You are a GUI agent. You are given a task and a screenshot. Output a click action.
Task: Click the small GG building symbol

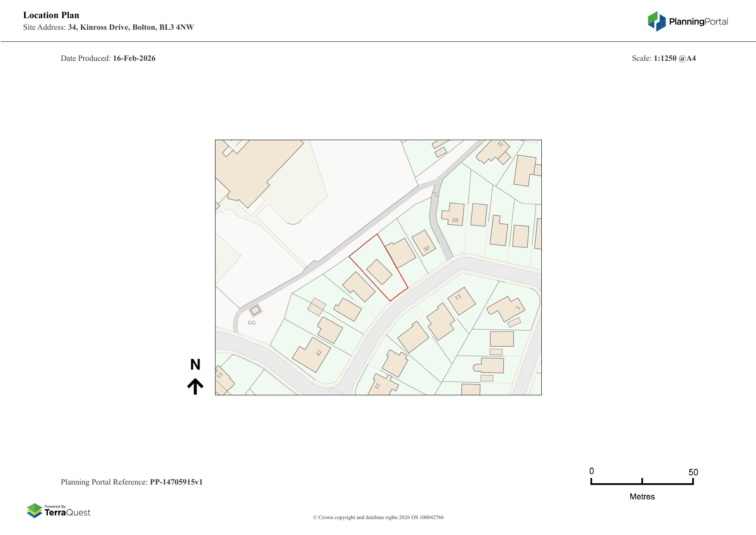255,310
